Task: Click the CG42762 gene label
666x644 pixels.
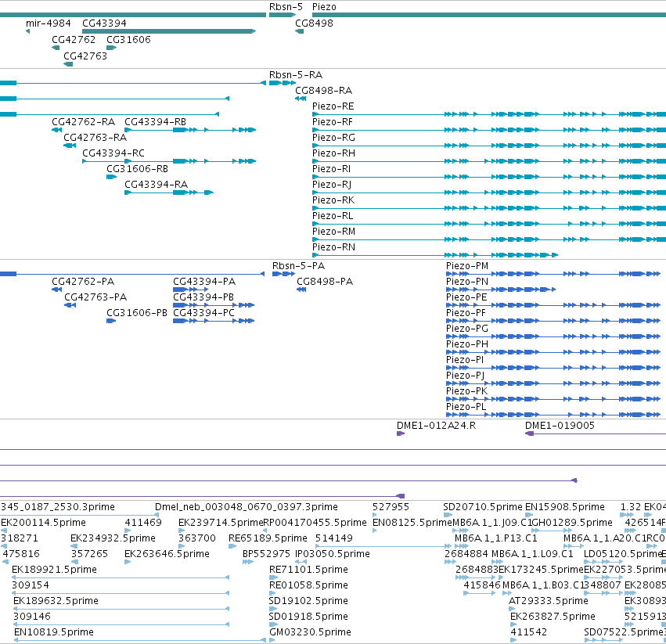Action: click(74, 39)
